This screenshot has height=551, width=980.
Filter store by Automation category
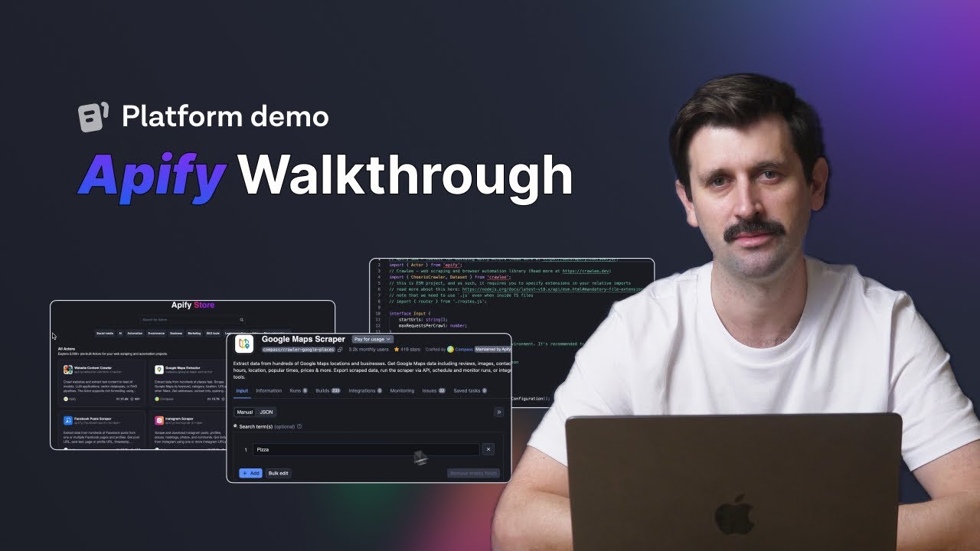135,334
